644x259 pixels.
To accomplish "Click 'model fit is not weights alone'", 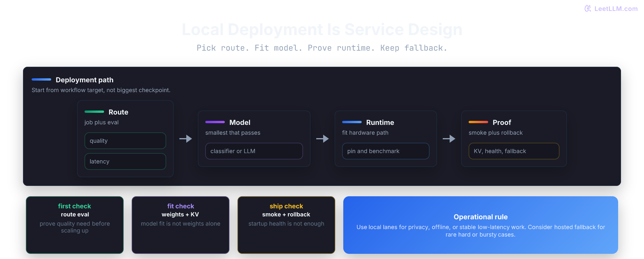I will tap(181, 224).
